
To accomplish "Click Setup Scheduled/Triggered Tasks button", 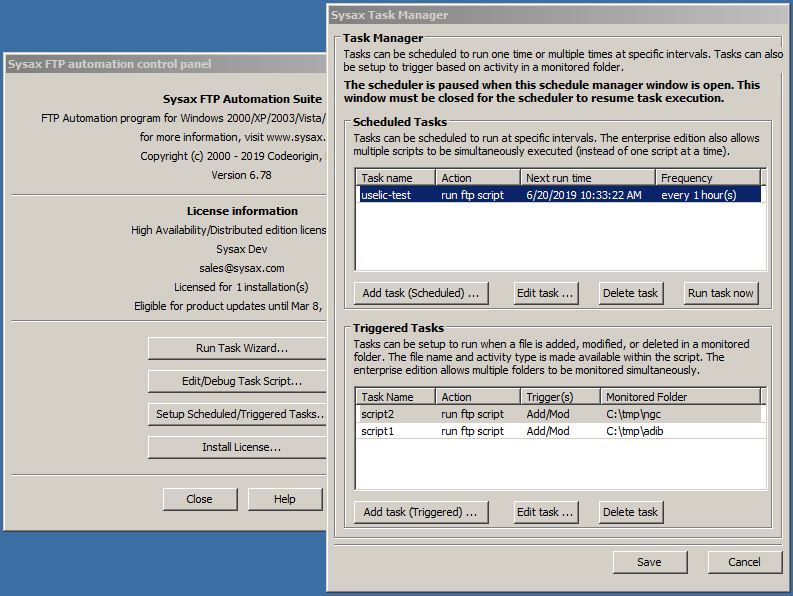I will (238, 414).
